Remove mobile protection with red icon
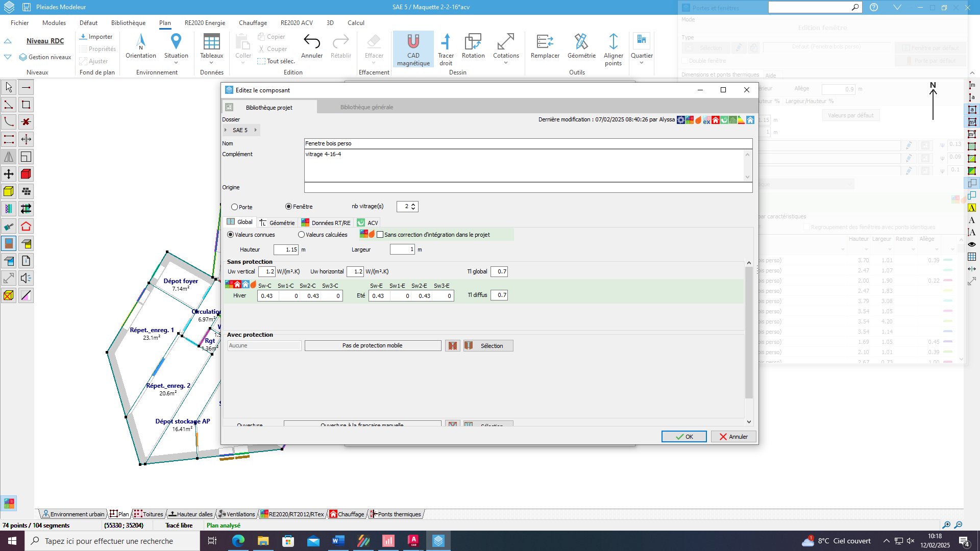 pos(452,346)
